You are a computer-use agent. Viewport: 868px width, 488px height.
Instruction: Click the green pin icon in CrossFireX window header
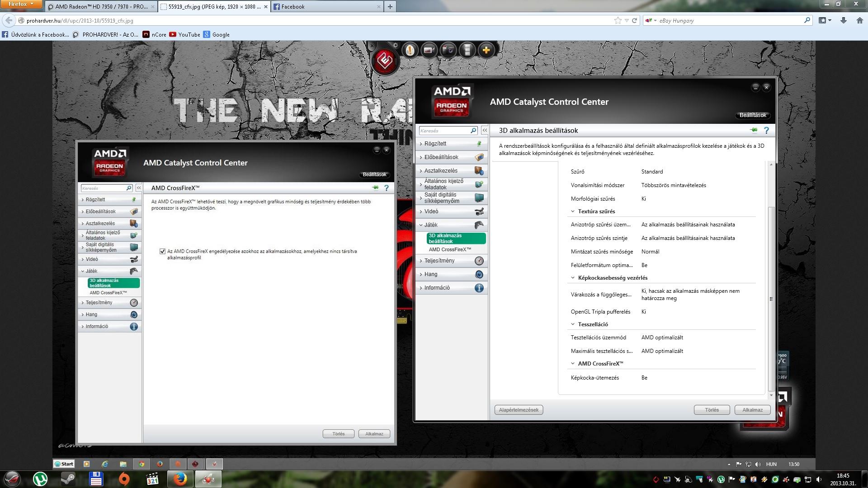375,188
